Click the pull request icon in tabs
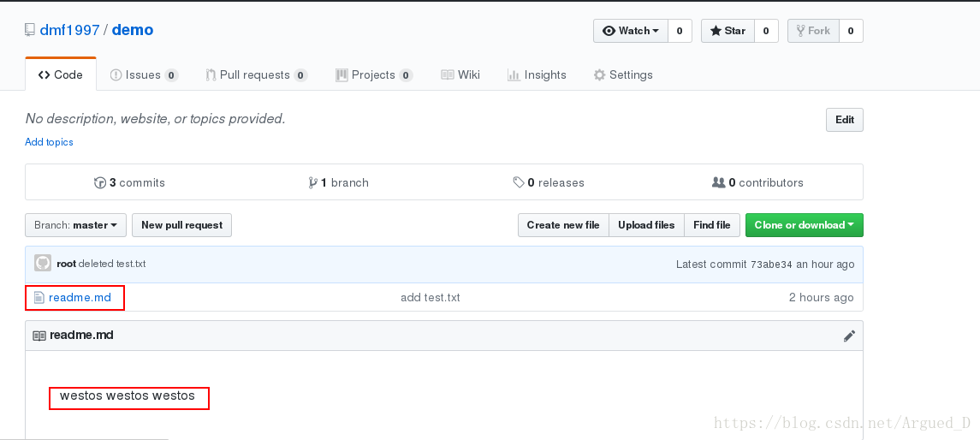The image size is (980, 440). (x=211, y=75)
